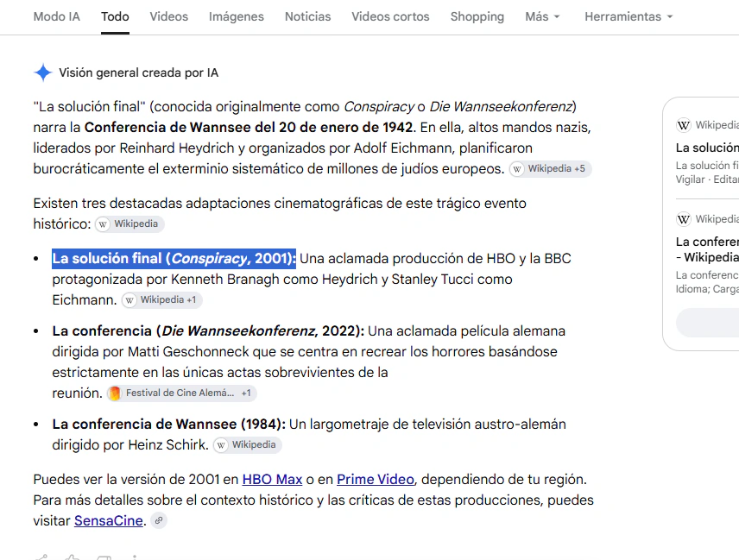Viewport: 739px width, 560px height.
Task: Open the Shopping tab
Action: pos(477,16)
